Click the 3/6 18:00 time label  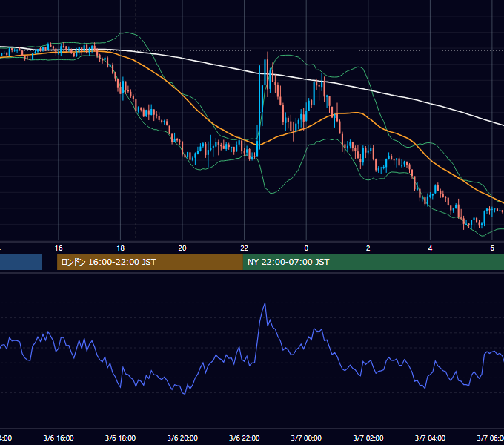tap(120, 438)
